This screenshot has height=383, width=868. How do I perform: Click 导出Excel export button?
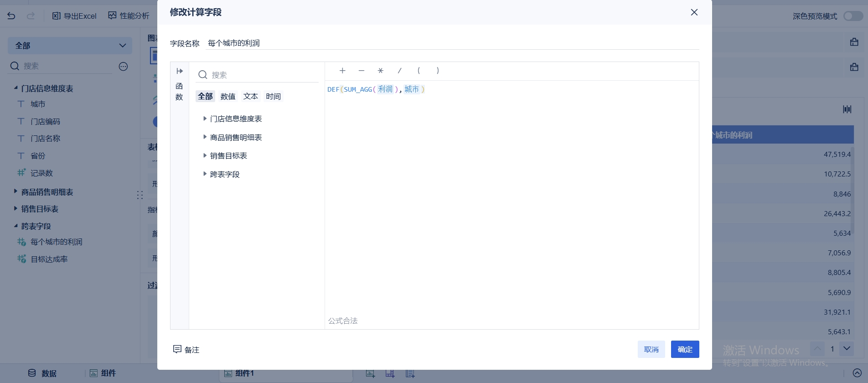point(74,16)
